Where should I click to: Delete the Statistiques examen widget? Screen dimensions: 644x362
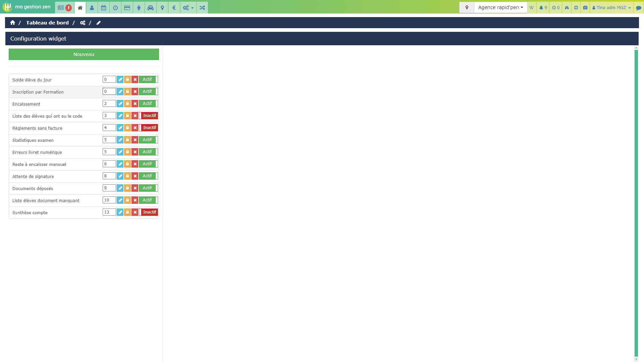pyautogui.click(x=135, y=140)
